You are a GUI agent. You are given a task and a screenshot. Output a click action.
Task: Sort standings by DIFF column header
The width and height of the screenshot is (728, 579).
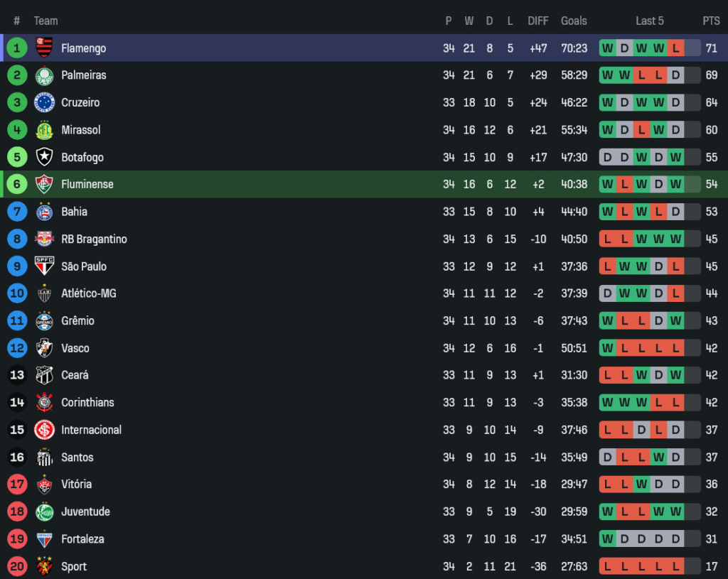(x=537, y=21)
